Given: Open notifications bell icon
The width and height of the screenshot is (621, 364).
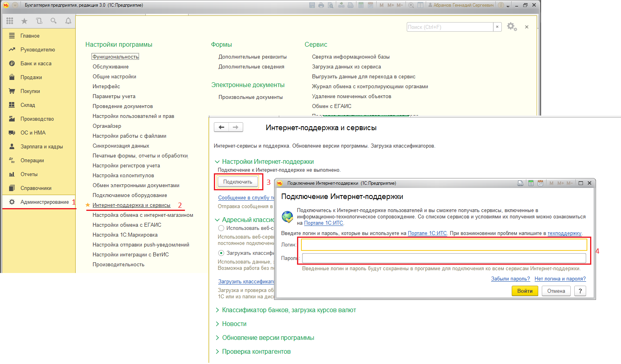Looking at the screenshot, I should (x=68, y=21).
